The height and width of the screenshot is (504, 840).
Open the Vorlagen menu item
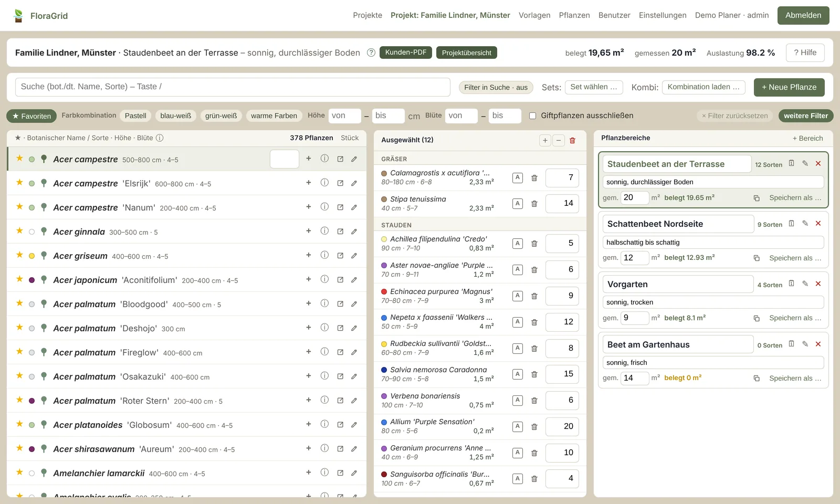[534, 15]
